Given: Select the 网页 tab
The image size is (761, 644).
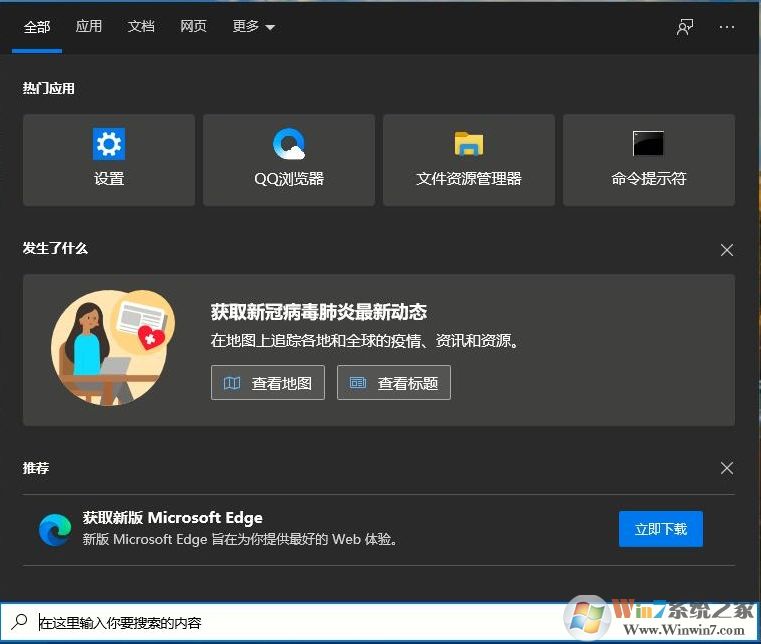Looking at the screenshot, I should [x=193, y=27].
